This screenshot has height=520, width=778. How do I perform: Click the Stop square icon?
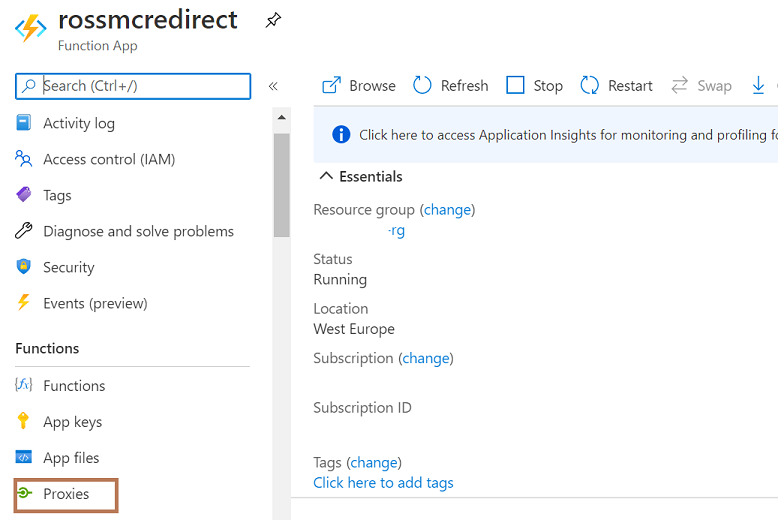pos(515,85)
